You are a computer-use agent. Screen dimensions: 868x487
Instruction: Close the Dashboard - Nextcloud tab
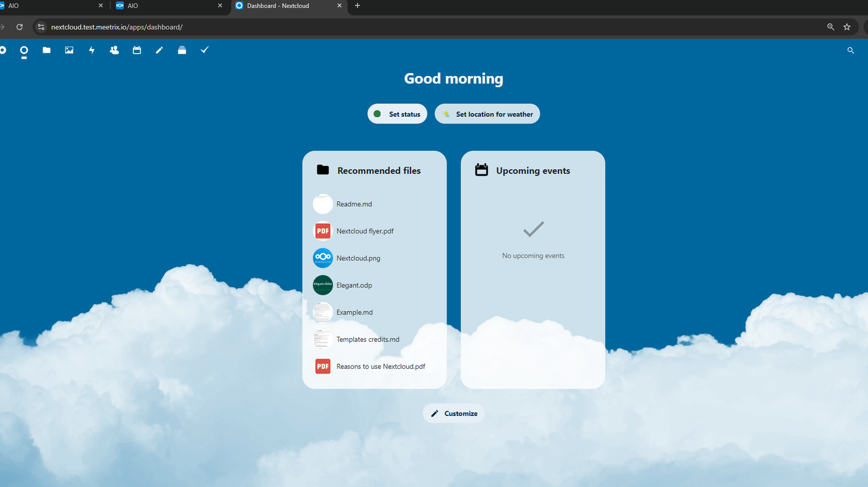(x=340, y=5)
